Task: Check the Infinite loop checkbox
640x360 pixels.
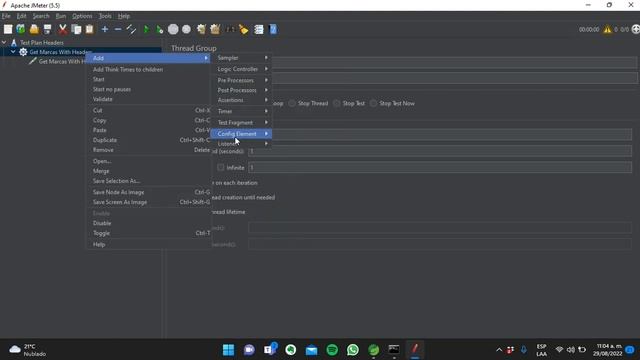Action: pyautogui.click(x=221, y=167)
